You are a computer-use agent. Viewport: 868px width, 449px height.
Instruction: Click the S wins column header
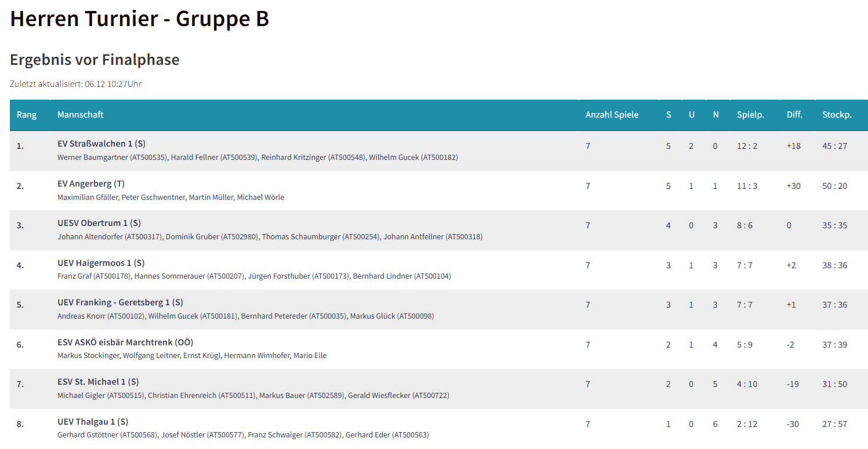669,115
